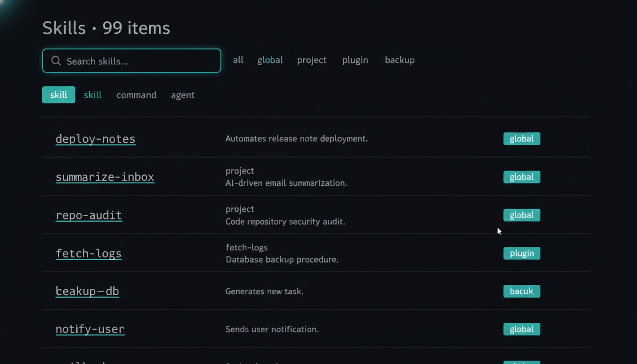Click the "Skills · 99 items" heading
Viewport: 637px width, 364px height.
(106, 28)
